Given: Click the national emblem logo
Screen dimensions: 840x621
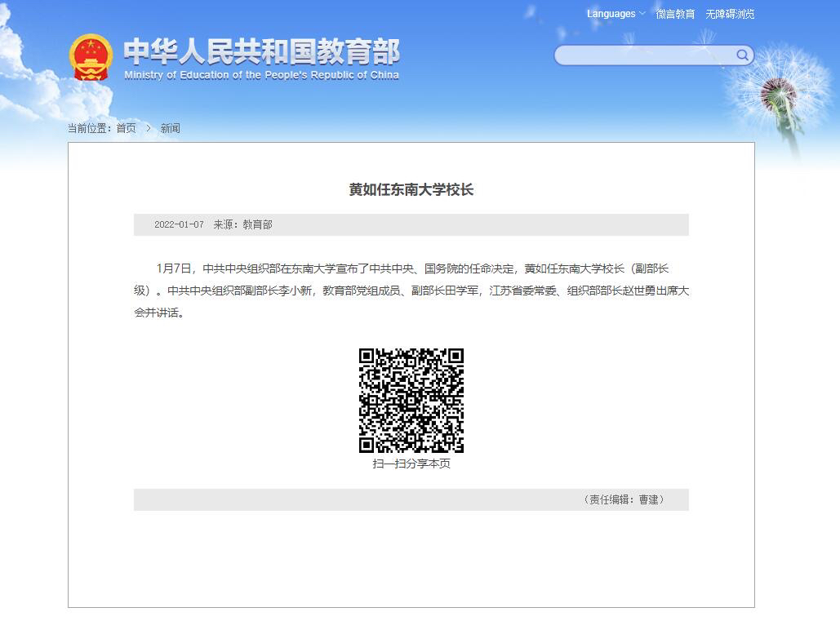Looking at the screenshot, I should [91, 57].
